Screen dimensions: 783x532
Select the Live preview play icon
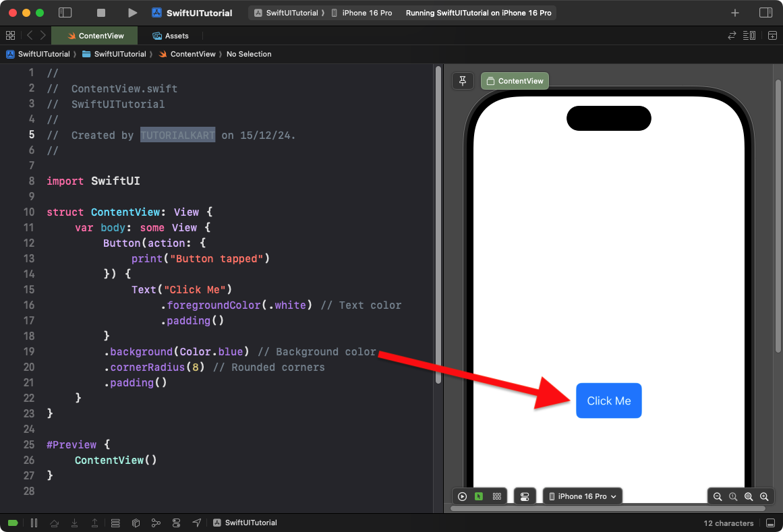pos(462,496)
